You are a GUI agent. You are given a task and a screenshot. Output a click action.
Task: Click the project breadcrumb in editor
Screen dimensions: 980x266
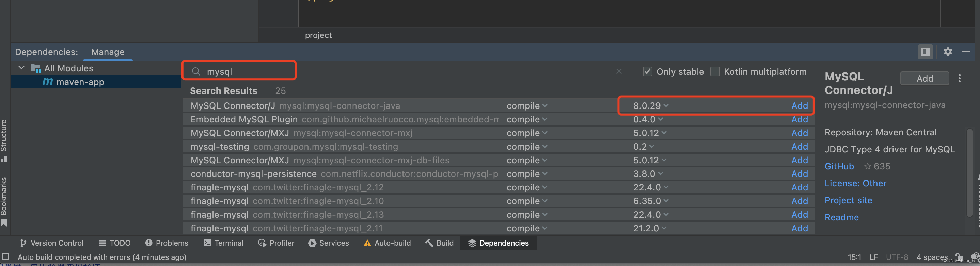point(318,35)
